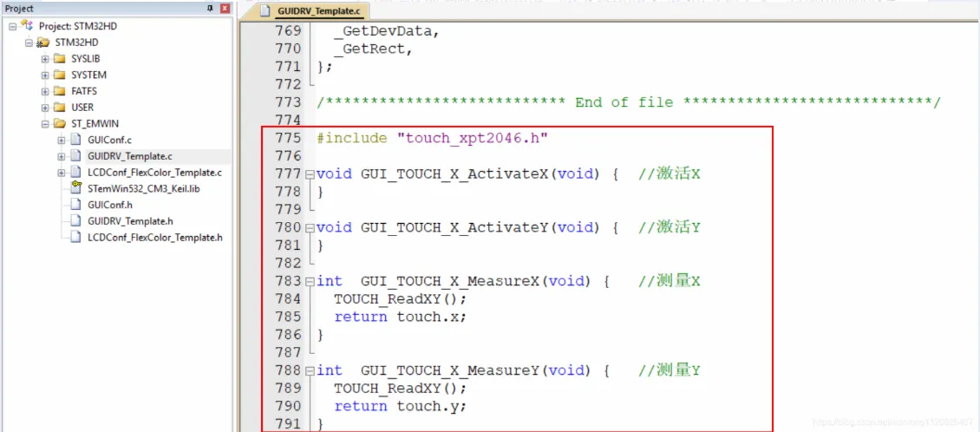This screenshot has height=432, width=980.
Task: Collapse the STM32HD target node
Action: tap(29, 43)
